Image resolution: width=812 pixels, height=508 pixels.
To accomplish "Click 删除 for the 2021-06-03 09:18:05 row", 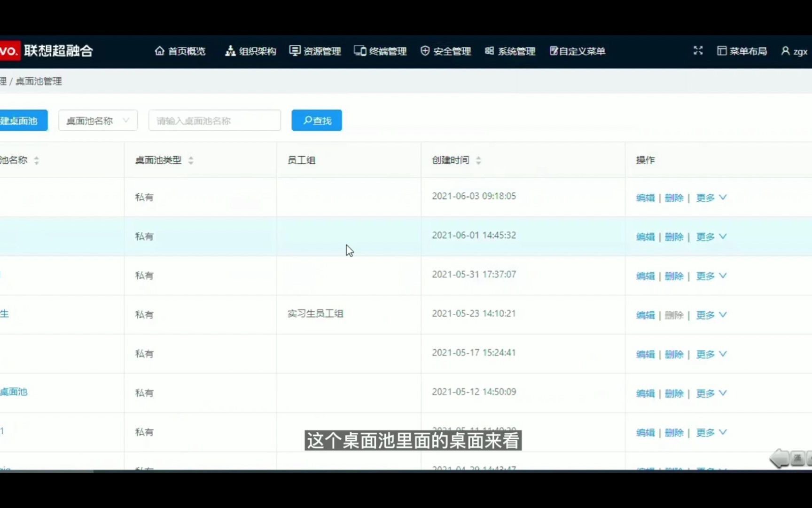I will [674, 198].
